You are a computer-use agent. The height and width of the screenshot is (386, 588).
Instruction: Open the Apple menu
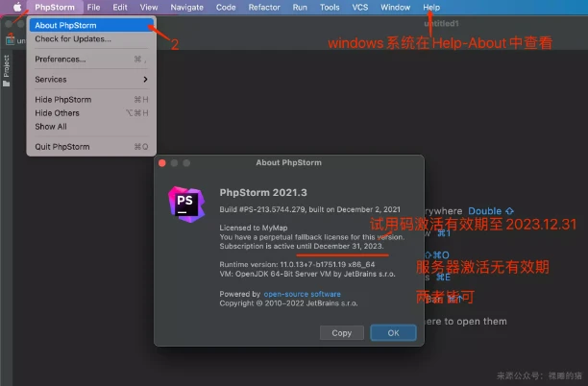[x=17, y=7]
